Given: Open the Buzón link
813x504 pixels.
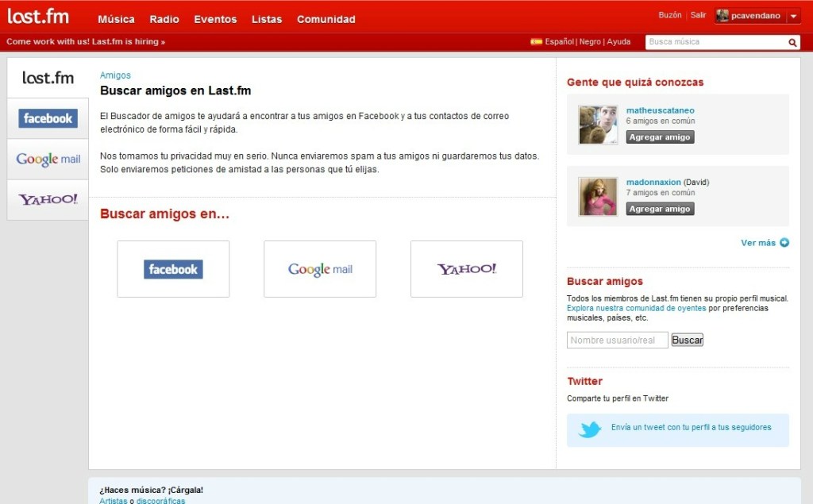Looking at the screenshot, I should pyautogui.click(x=670, y=15).
